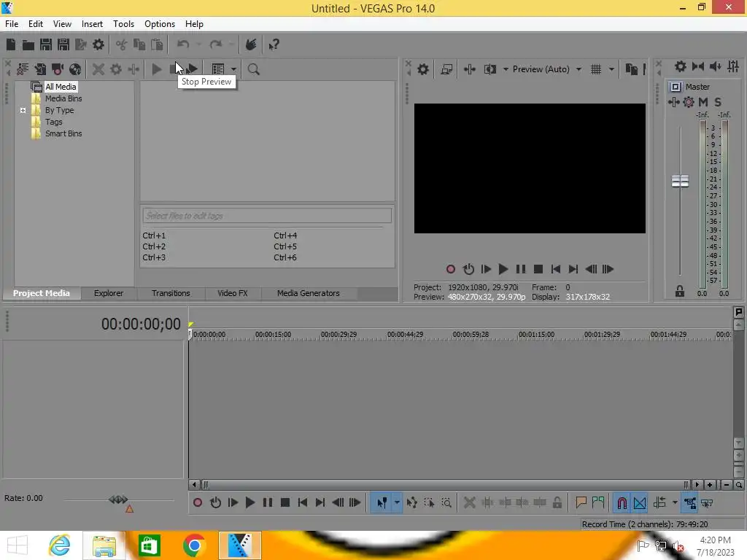Open Views dropdown arrow in Project Media

pos(233,69)
